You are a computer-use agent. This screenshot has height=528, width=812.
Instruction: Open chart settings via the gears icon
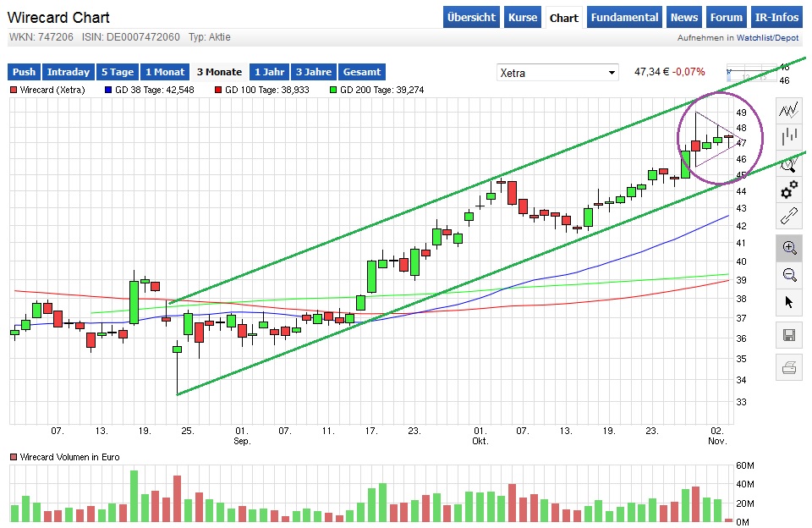[788, 191]
